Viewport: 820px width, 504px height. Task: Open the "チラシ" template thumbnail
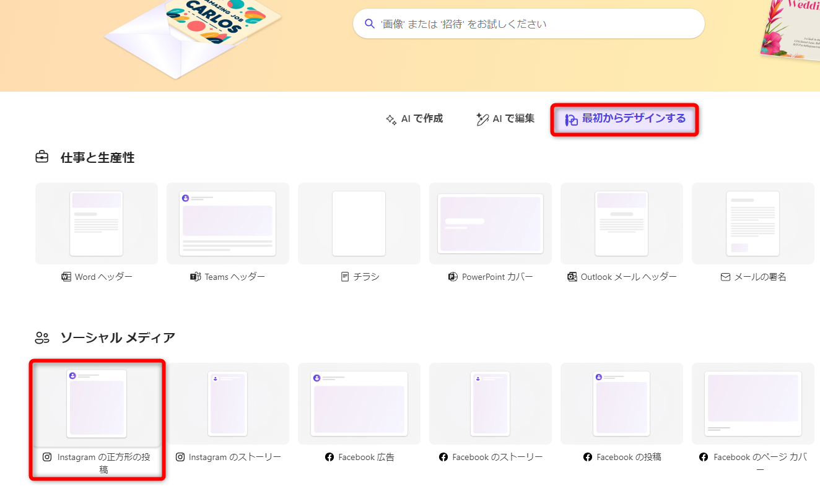(x=359, y=224)
